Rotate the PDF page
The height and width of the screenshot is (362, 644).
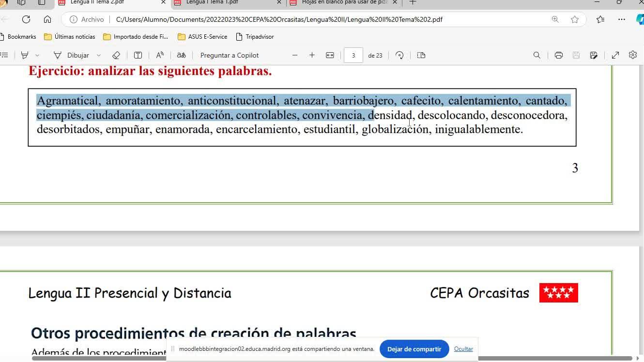pos(399,55)
